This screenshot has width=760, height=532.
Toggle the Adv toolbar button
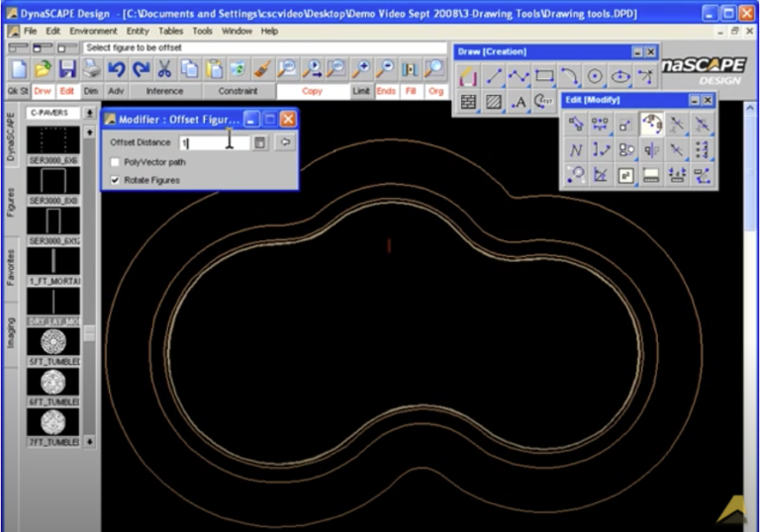pos(116,91)
